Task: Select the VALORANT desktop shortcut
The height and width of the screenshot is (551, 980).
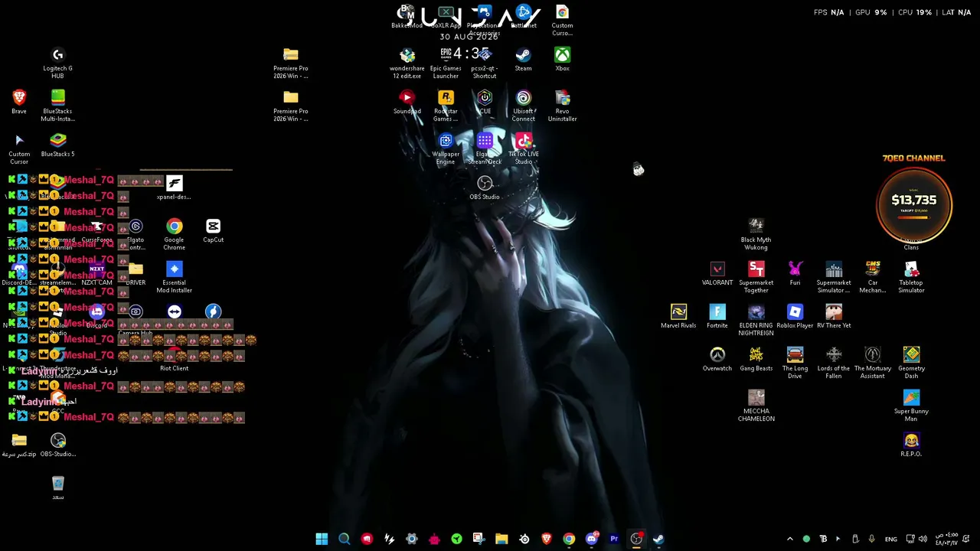Action: coord(717,273)
